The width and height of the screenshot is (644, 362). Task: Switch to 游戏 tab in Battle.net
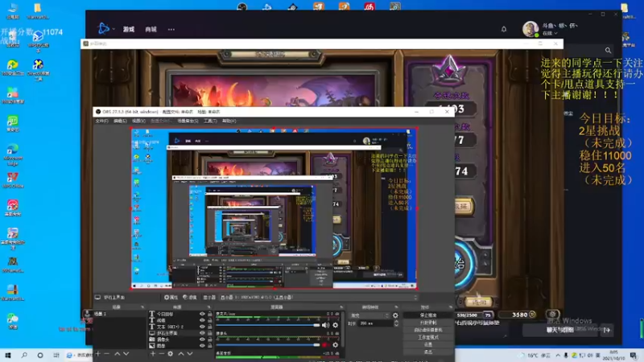[129, 29]
